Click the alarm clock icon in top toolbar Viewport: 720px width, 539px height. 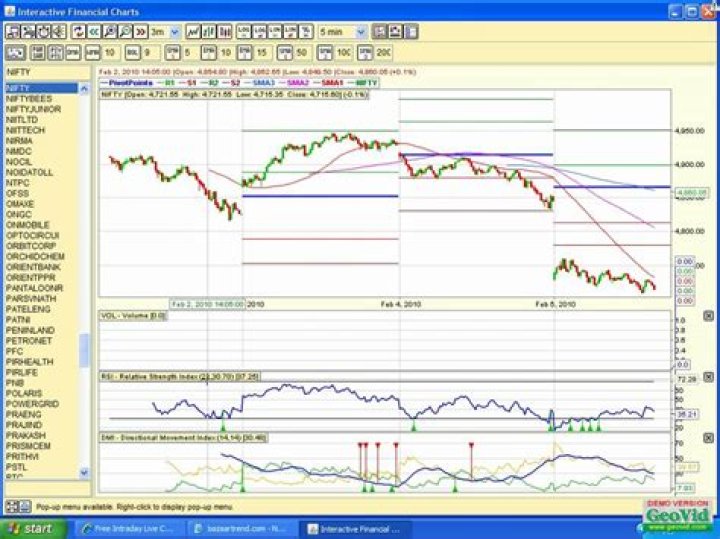coord(43,32)
